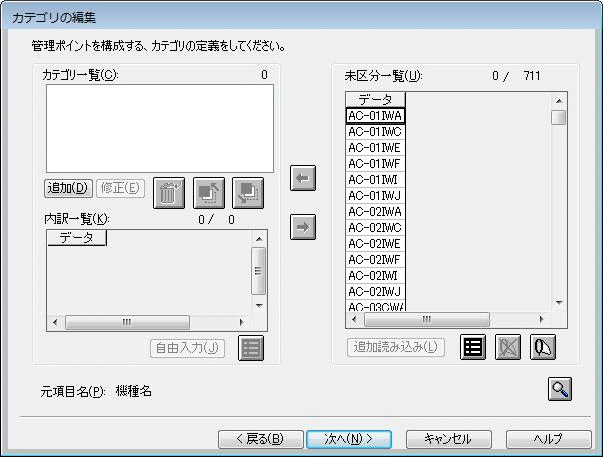Click down arrow of unclassified list scrollbar
603x457 pixels.
[x=559, y=302]
